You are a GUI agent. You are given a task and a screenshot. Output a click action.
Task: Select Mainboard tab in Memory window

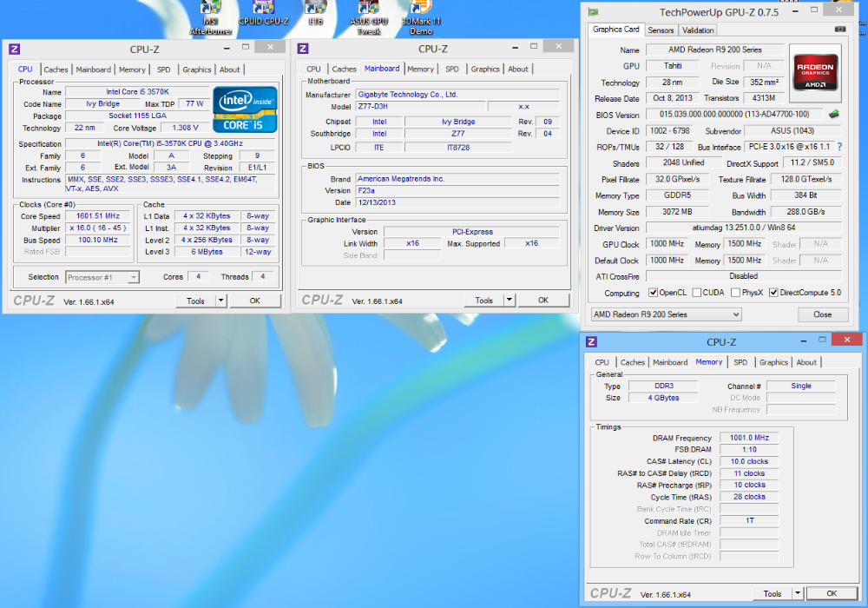pos(670,362)
